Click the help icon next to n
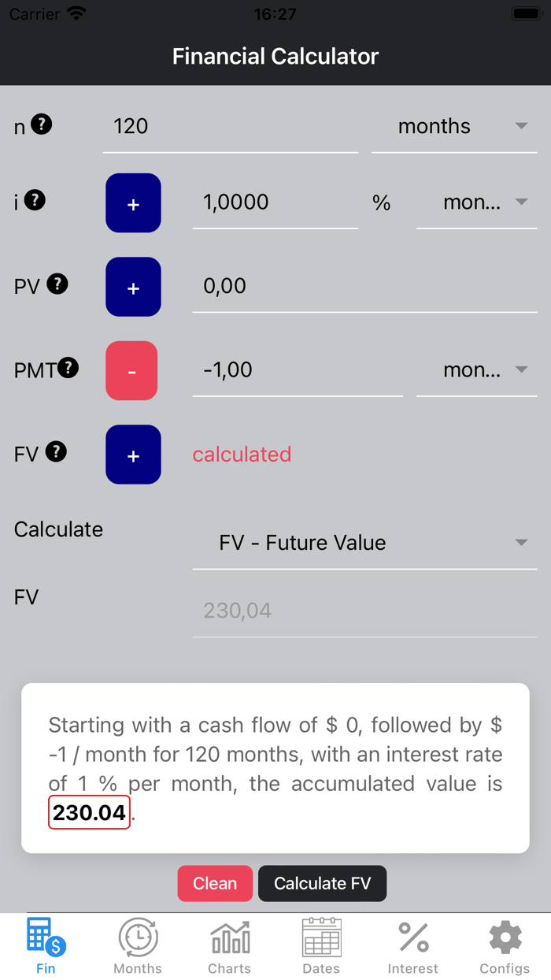Image resolution: width=551 pixels, height=980 pixels. 42,123
